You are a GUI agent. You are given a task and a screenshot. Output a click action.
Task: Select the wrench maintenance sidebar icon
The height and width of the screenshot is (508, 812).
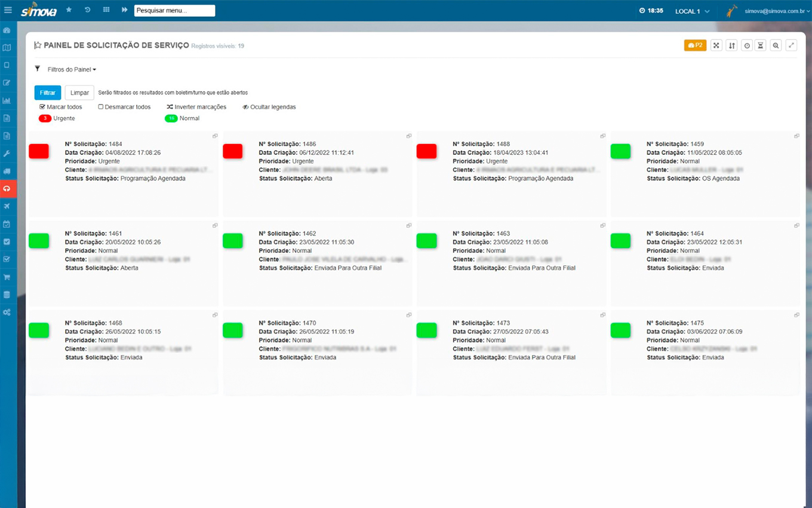(x=7, y=154)
